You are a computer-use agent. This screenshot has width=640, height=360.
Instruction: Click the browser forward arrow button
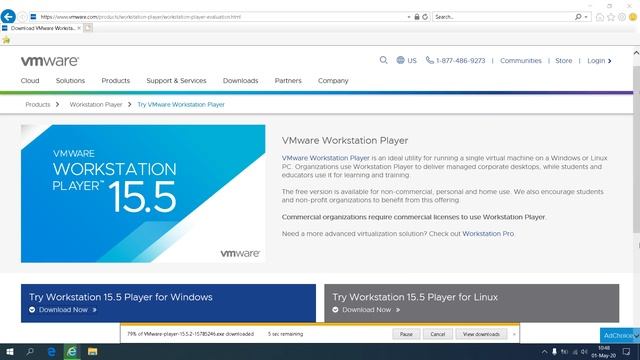[22, 17]
